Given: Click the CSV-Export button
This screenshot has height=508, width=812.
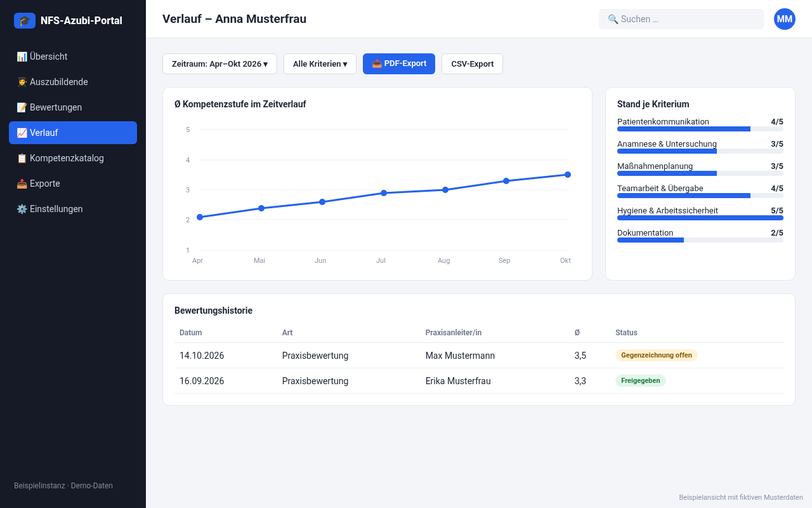Looking at the screenshot, I should (472, 63).
